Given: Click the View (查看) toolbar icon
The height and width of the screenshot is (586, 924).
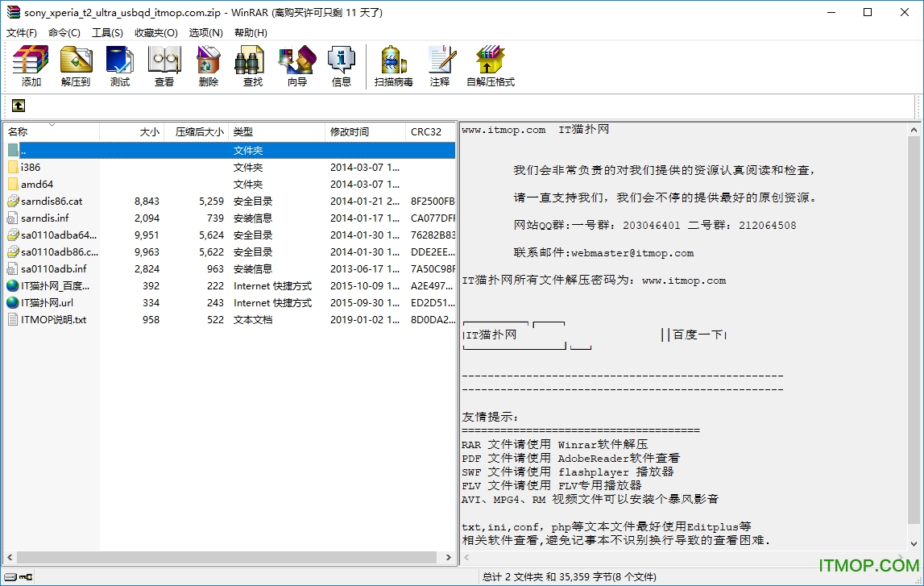Looking at the screenshot, I should [x=164, y=65].
